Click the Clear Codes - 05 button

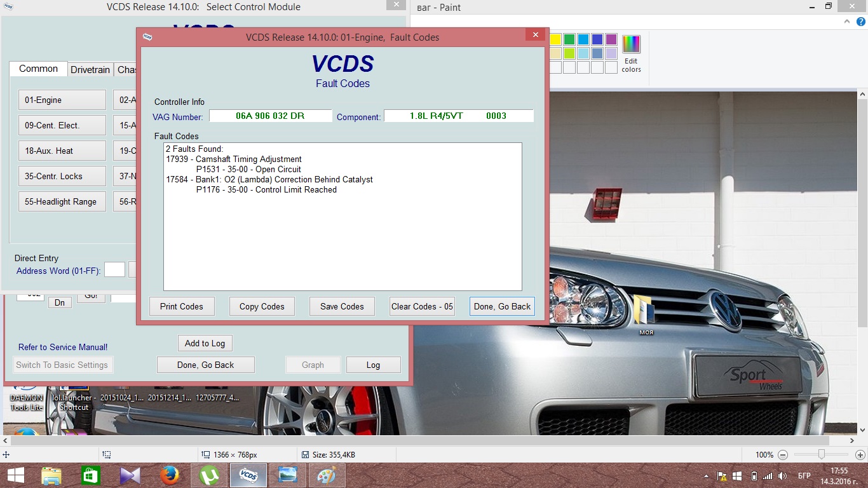coord(422,306)
